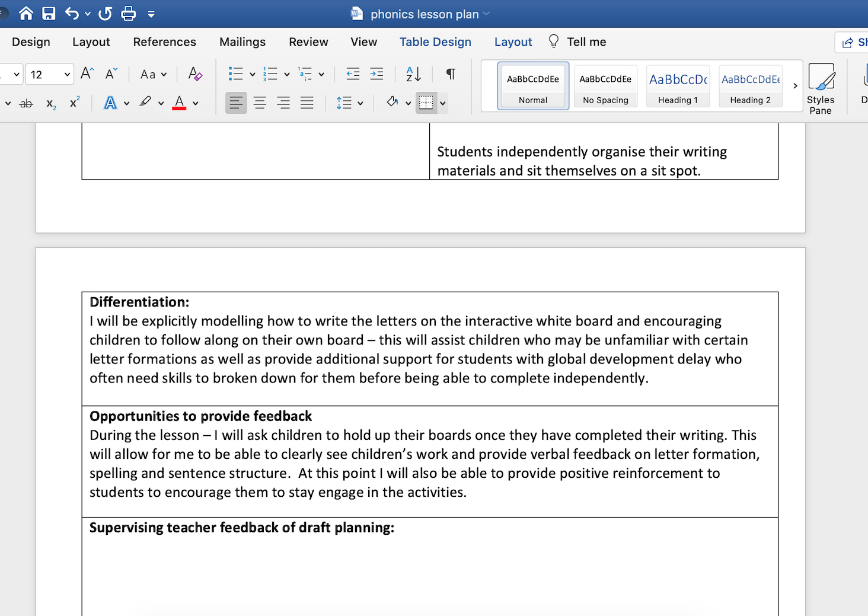The width and height of the screenshot is (868, 616).
Task: Apply shading with the paint bucket icon
Action: tap(392, 102)
